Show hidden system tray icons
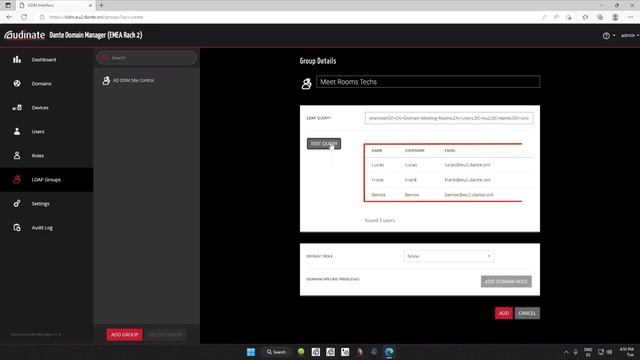Screen dimensions: 640x360 pyautogui.click(x=566, y=352)
